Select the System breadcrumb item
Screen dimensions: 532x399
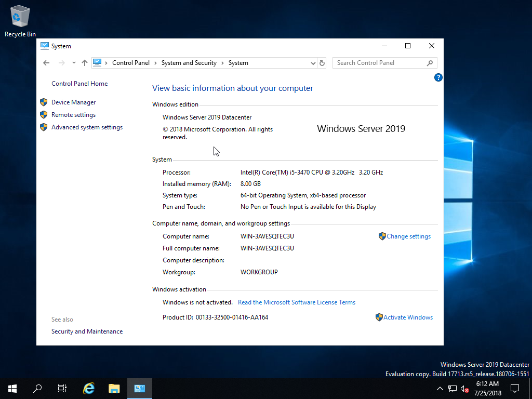238,63
